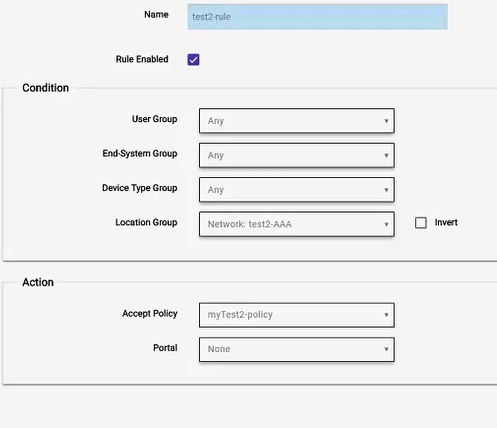Click the Rule Enabled label text
The width and height of the screenshot is (497, 428).
pos(142,59)
